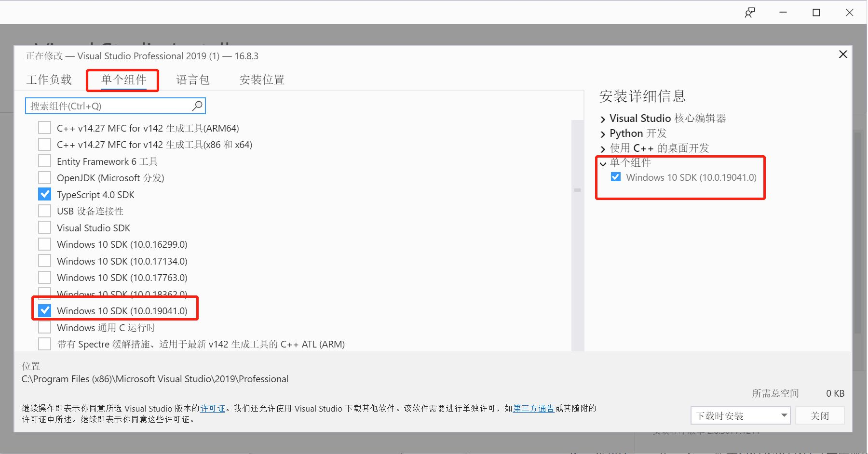The image size is (868, 454).
Task: Check Windows 10 SDK (10.0.17763.0)
Action: [x=44, y=277]
